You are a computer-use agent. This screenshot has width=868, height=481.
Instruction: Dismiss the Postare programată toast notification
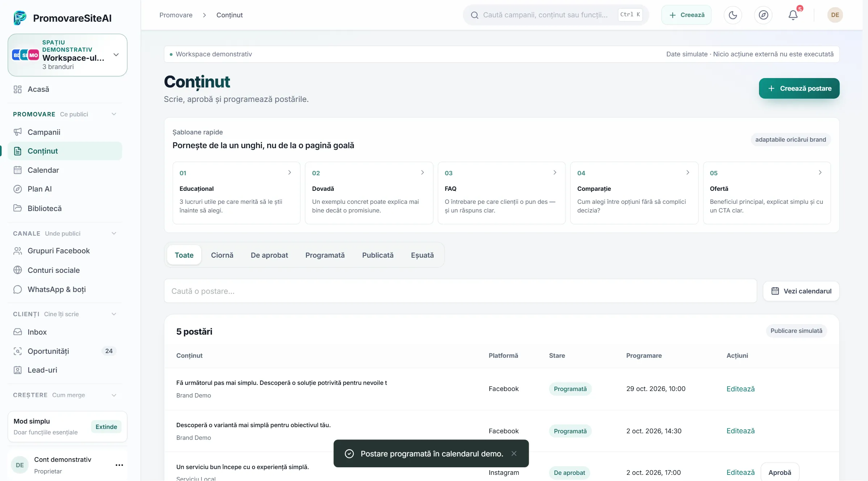pyautogui.click(x=514, y=454)
